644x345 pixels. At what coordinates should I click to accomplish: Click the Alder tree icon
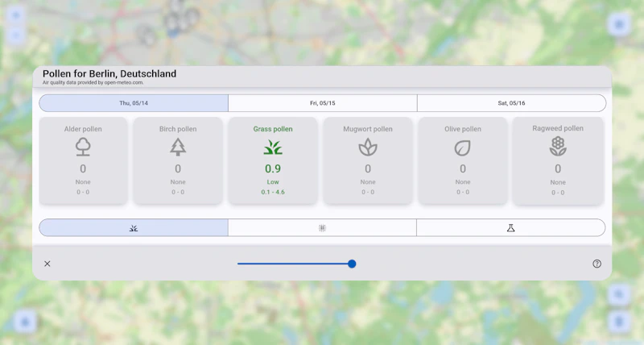point(83,147)
